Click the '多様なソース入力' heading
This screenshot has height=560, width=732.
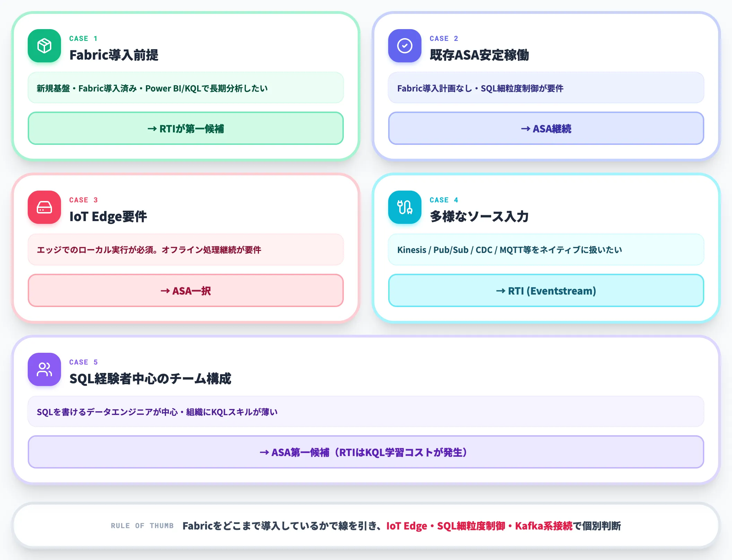[x=479, y=217]
